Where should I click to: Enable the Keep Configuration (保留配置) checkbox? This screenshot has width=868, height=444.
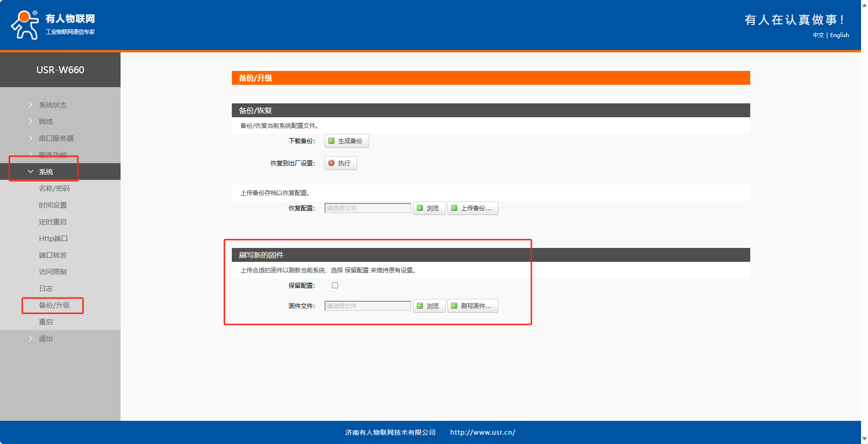(x=335, y=285)
